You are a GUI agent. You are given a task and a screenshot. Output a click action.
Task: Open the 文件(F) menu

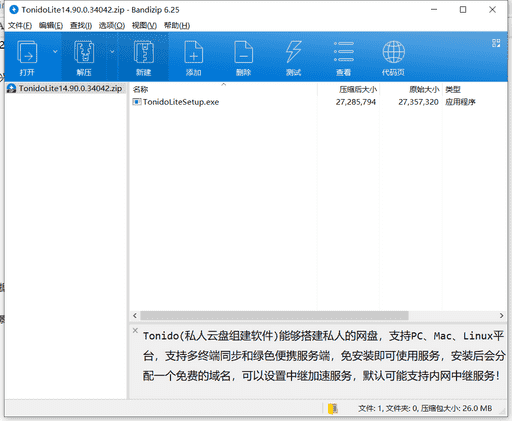click(20, 26)
